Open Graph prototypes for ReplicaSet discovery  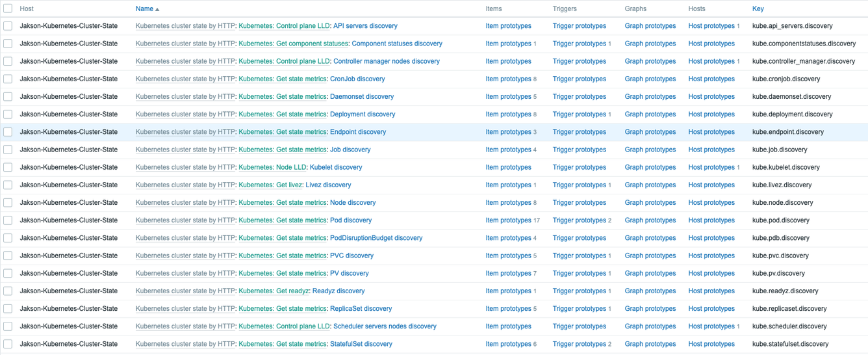[x=650, y=309]
